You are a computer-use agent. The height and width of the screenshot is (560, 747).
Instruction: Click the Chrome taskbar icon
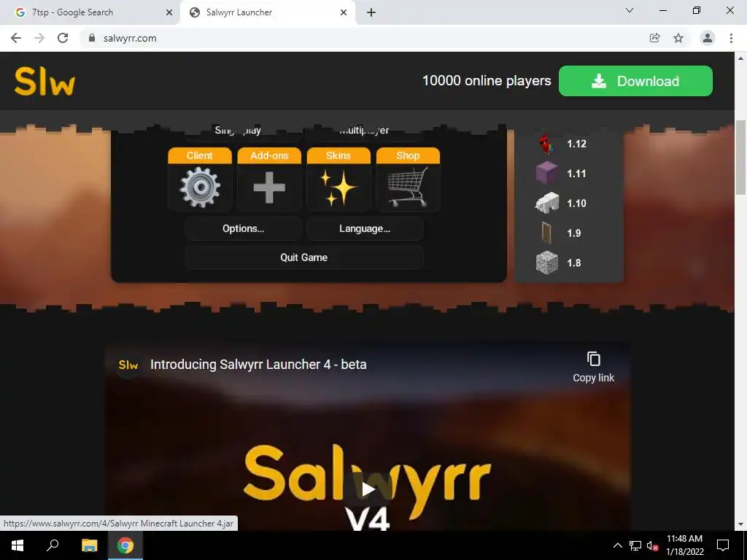pyautogui.click(x=125, y=545)
